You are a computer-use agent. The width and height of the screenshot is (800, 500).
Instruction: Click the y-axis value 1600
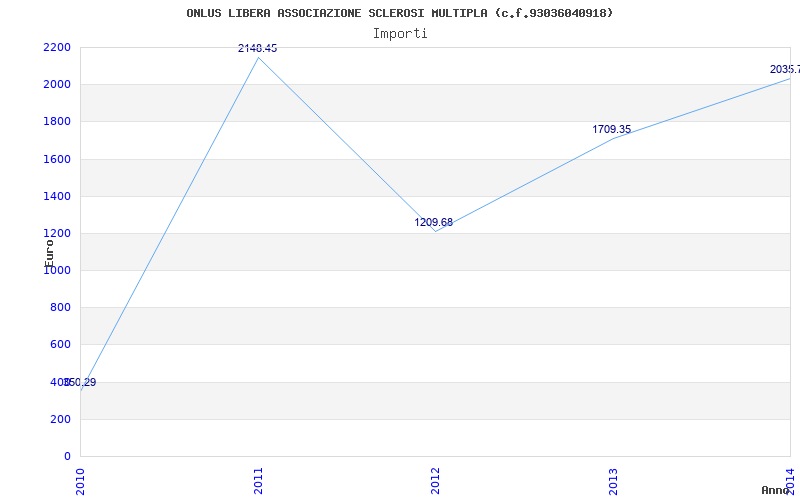click(x=57, y=159)
